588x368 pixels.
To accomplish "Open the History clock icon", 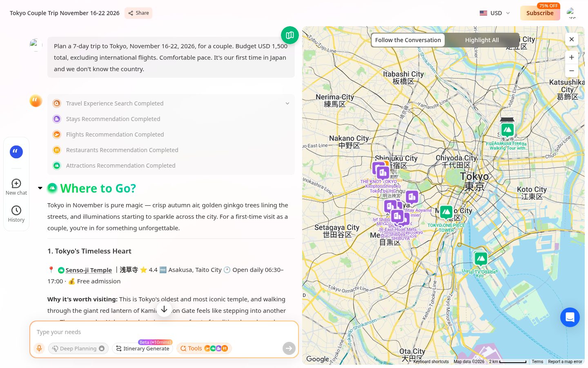I will [16, 210].
